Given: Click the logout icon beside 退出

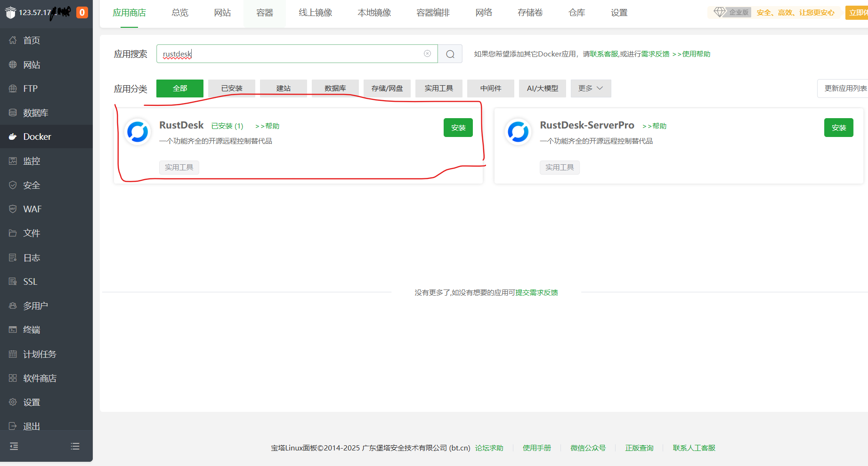Looking at the screenshot, I should [x=13, y=426].
